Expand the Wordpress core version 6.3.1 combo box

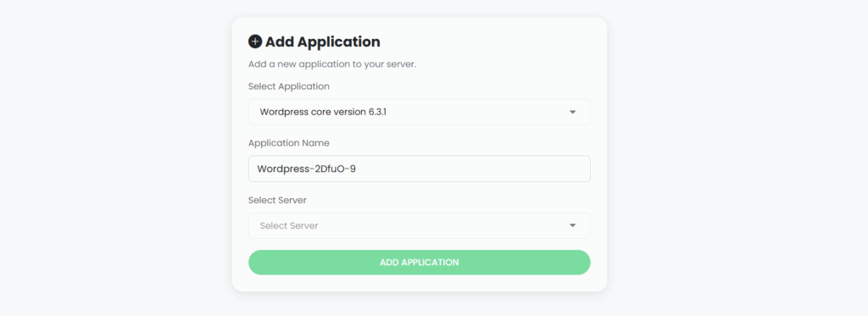pos(419,113)
